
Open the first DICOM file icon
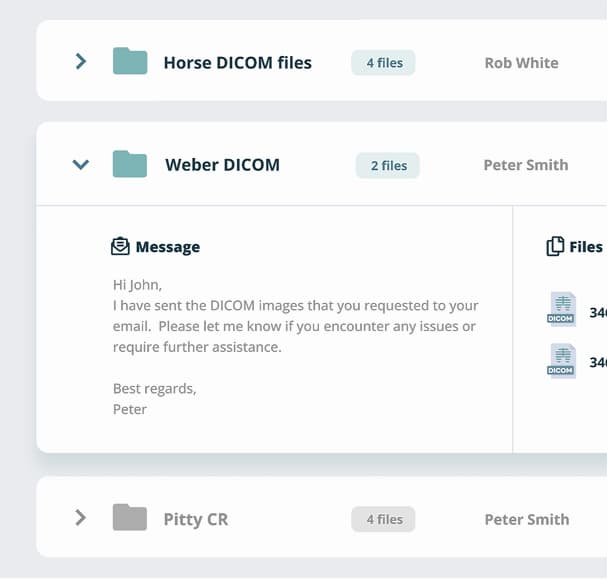click(561, 309)
